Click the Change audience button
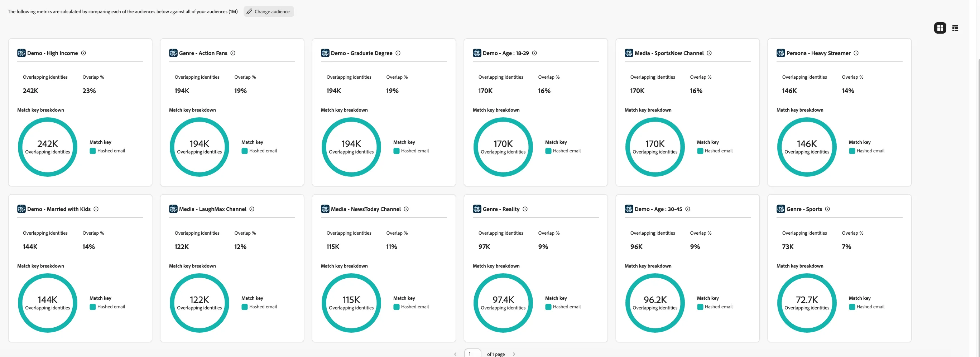This screenshot has width=980, height=357. pyautogui.click(x=269, y=11)
